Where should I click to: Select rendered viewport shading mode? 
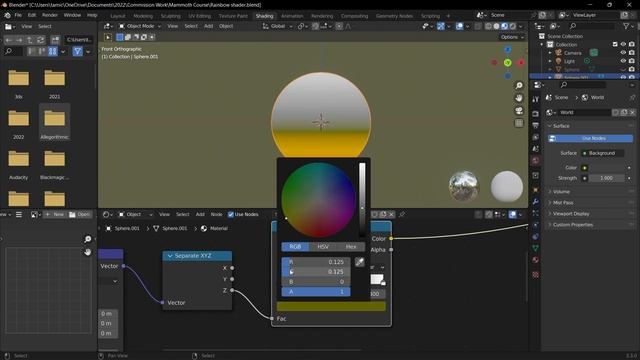click(513, 26)
